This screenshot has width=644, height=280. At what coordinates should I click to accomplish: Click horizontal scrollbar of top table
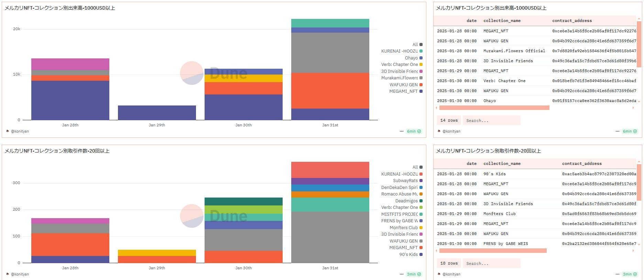[494, 108]
